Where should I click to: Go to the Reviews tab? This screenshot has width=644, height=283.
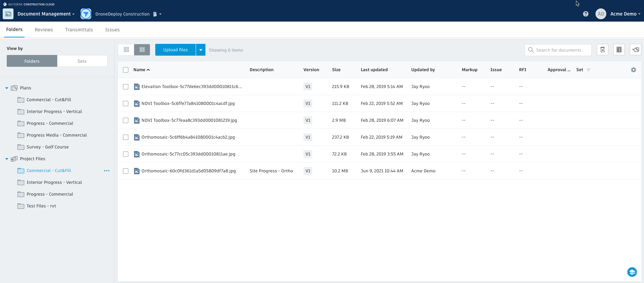pos(44,30)
